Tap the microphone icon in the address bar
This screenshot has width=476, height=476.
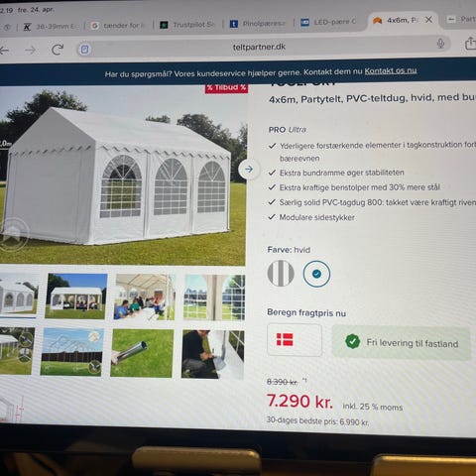(x=440, y=44)
